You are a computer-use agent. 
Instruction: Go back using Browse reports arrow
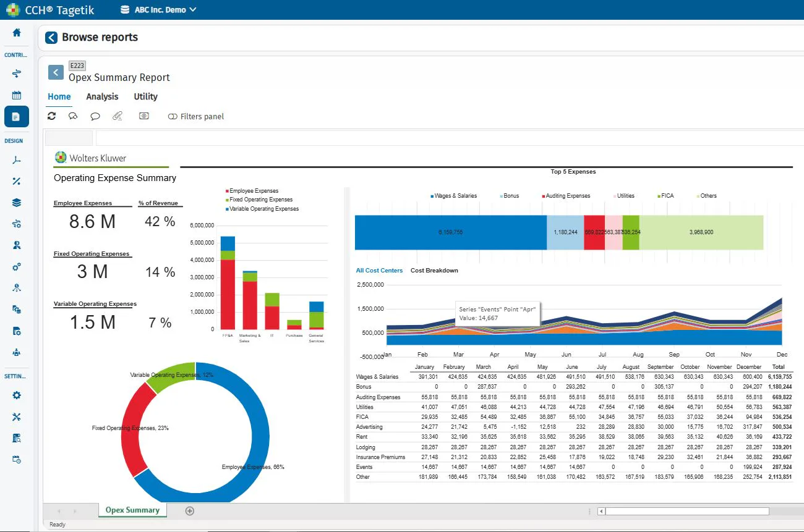[x=51, y=38]
